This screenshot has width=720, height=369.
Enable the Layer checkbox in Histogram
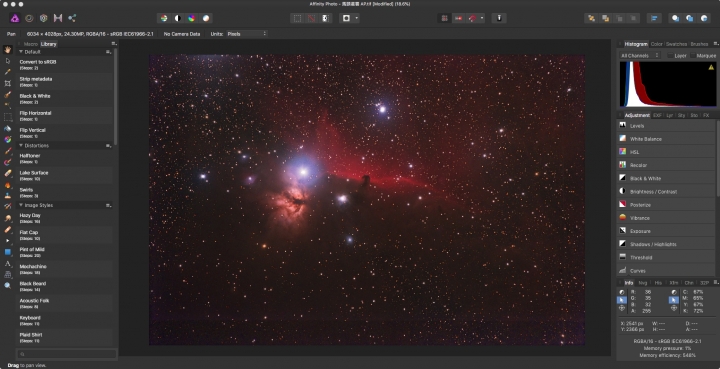[x=670, y=56]
